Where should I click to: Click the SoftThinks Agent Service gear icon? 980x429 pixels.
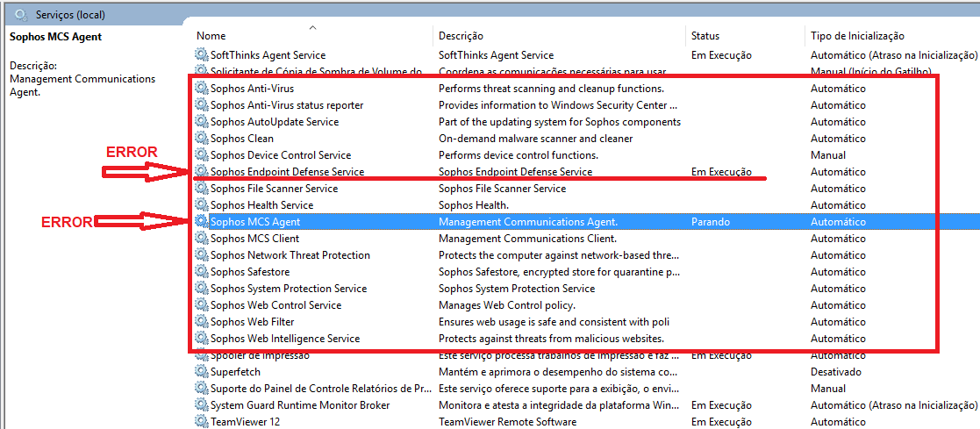pos(201,55)
